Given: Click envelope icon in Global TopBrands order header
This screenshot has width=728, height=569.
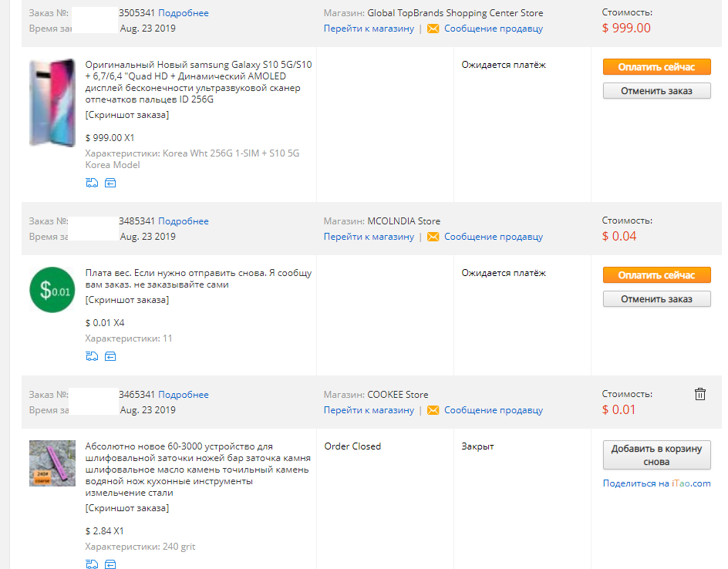Looking at the screenshot, I should click(433, 29).
